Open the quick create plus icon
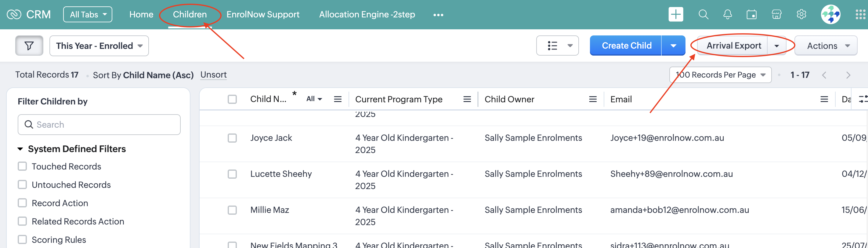The height and width of the screenshot is (248, 868). 676,15
